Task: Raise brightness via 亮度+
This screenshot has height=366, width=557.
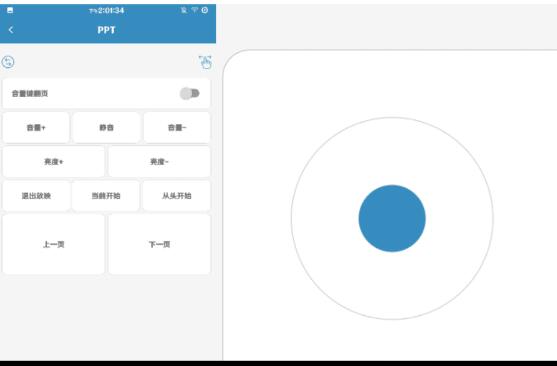Action: coord(54,162)
